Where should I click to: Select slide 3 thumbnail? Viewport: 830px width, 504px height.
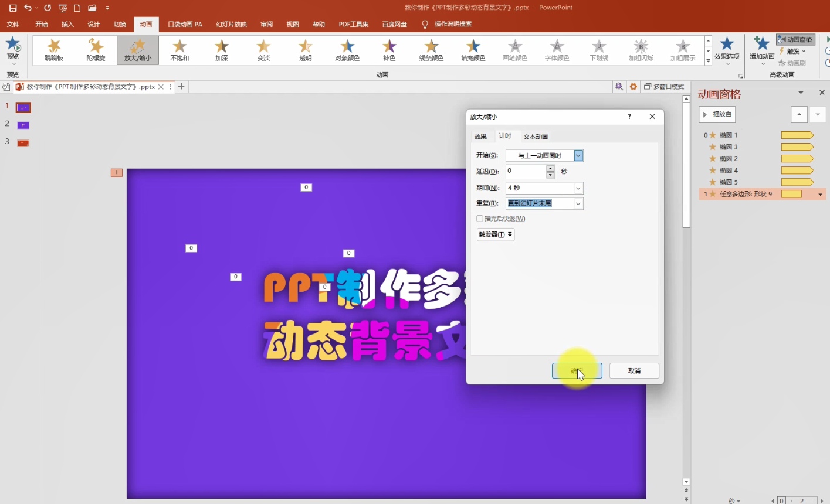coord(23,143)
